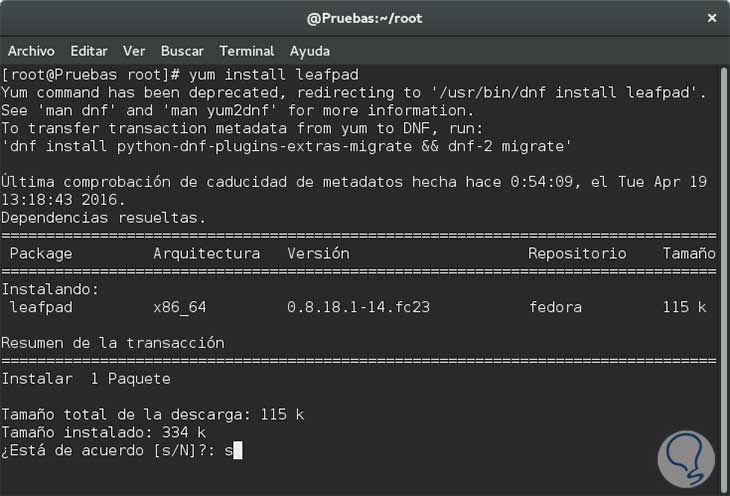Click the 'Resumen de la transacción' line
The height and width of the screenshot is (496, 730).
(112, 343)
